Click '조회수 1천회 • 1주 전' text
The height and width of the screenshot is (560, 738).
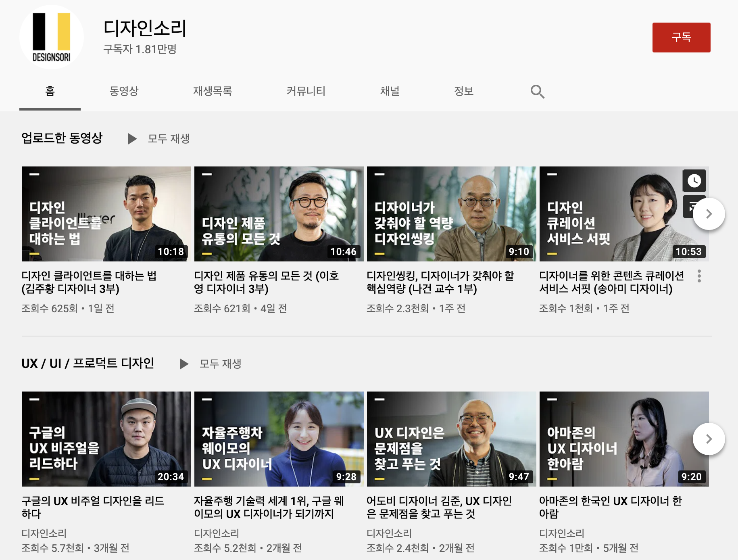[584, 309]
